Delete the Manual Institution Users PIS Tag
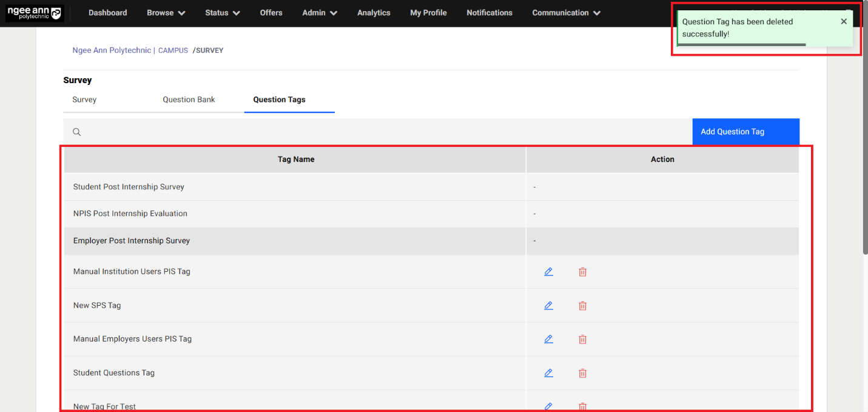Image resolution: width=868 pixels, height=412 pixels. [x=582, y=272]
